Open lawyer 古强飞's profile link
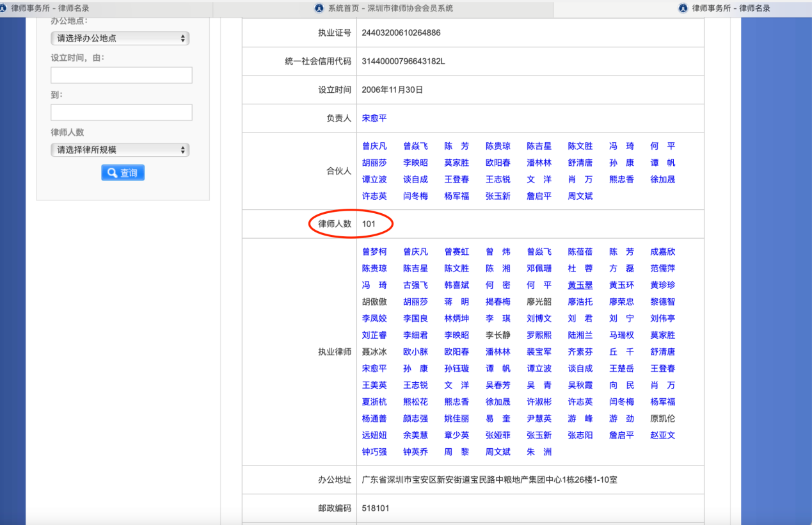 415,285
